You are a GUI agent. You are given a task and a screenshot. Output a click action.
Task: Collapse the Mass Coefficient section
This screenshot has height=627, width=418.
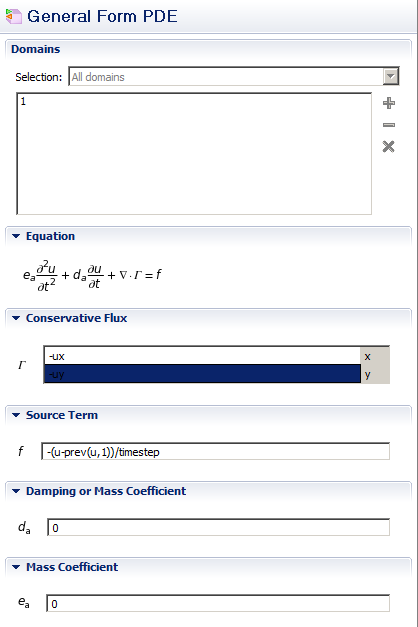tap(16, 567)
